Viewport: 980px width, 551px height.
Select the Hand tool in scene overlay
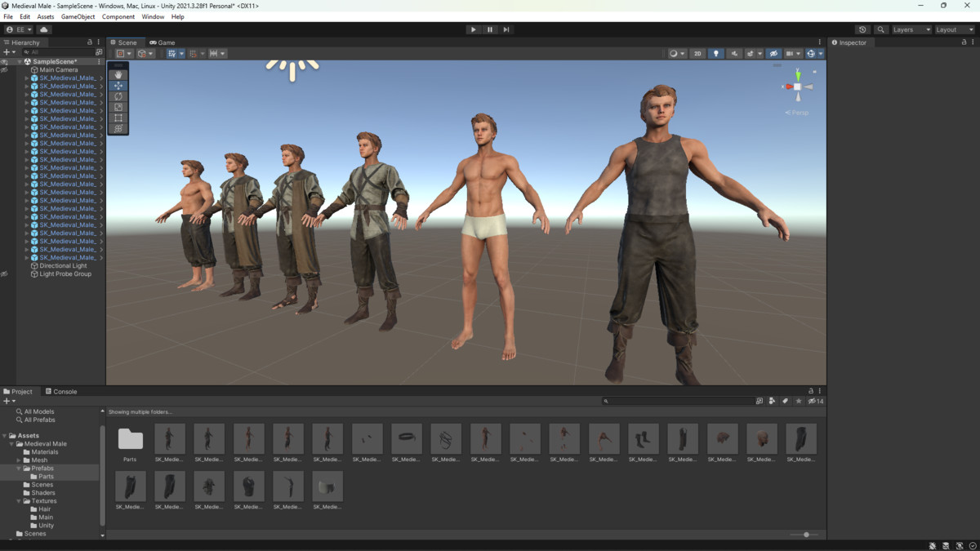[118, 75]
